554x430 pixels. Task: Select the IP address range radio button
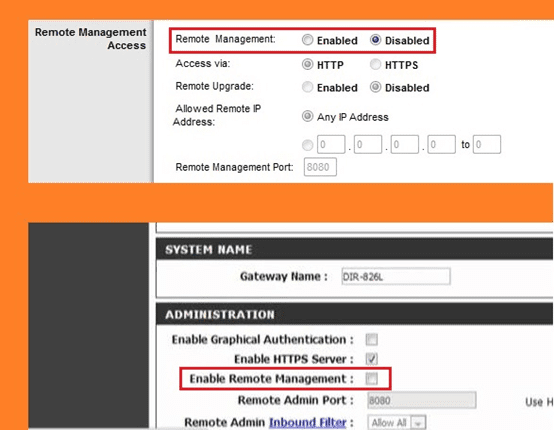click(x=307, y=145)
